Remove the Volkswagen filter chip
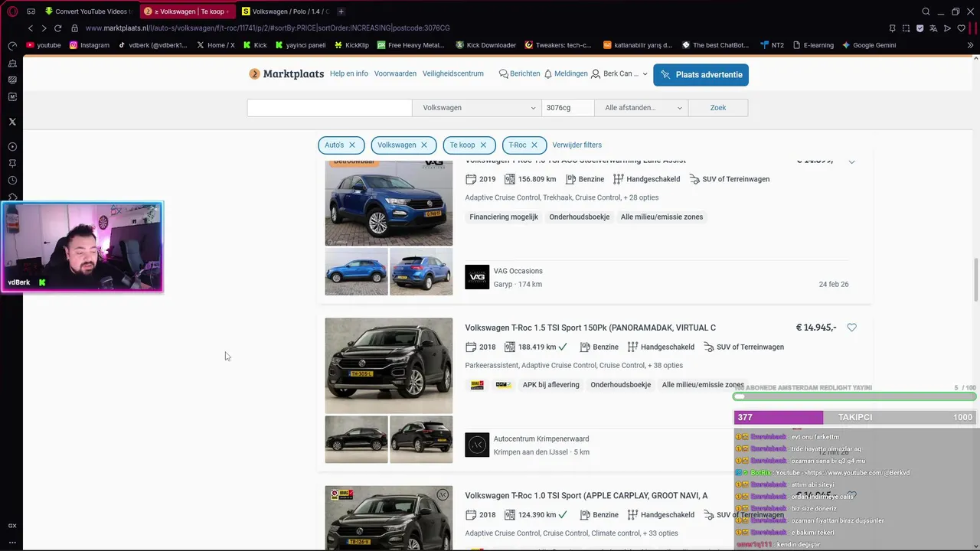 [424, 145]
